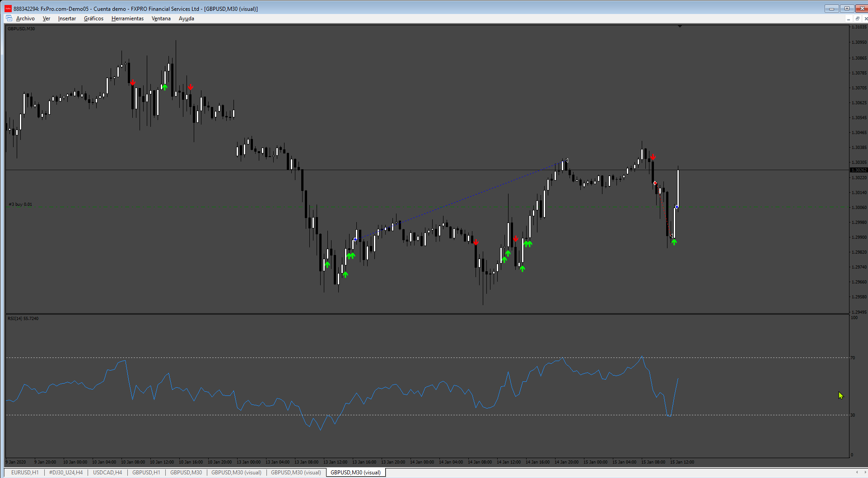Click the current price label 1.30262 on price scale

(859, 170)
